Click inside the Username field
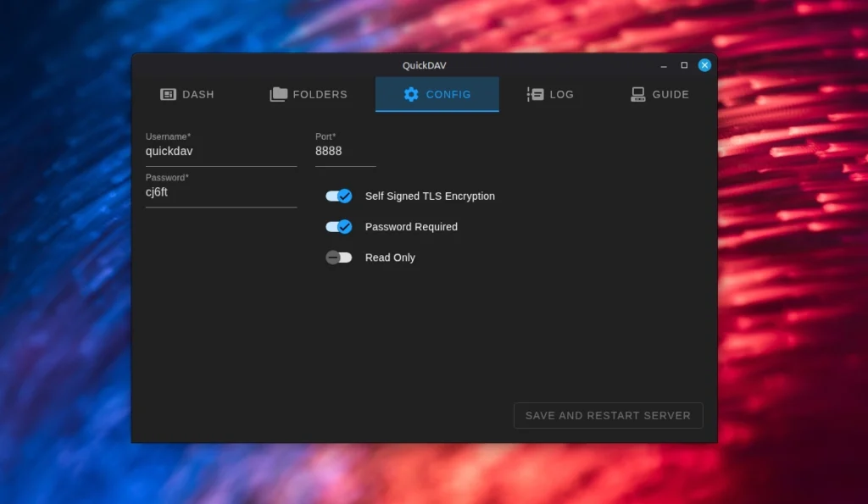Image resolution: width=868 pixels, height=504 pixels. [220, 151]
